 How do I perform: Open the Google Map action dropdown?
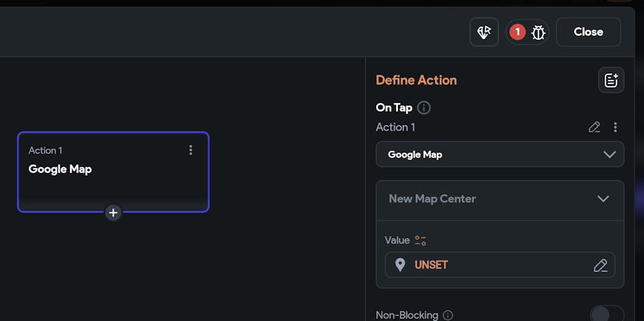pyautogui.click(x=500, y=154)
